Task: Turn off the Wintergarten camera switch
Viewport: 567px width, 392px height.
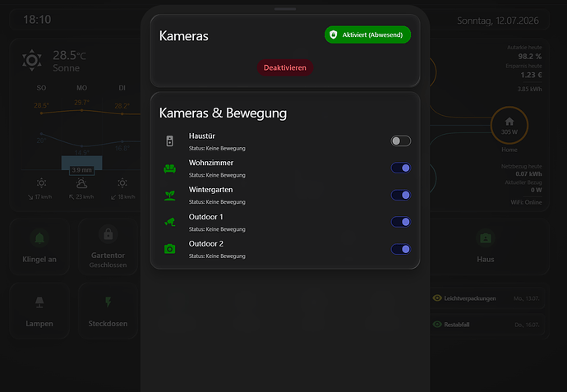Action: (401, 195)
